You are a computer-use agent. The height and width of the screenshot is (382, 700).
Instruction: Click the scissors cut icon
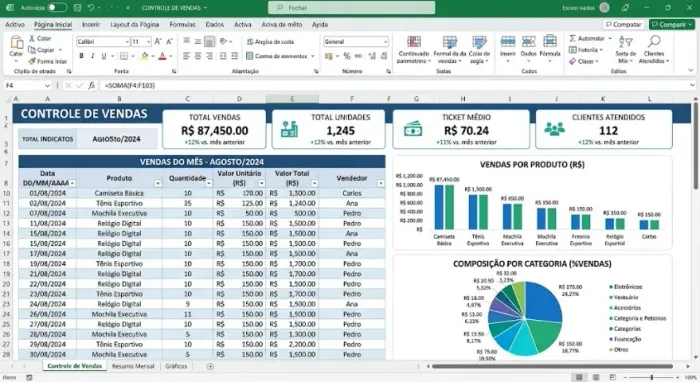(x=32, y=38)
